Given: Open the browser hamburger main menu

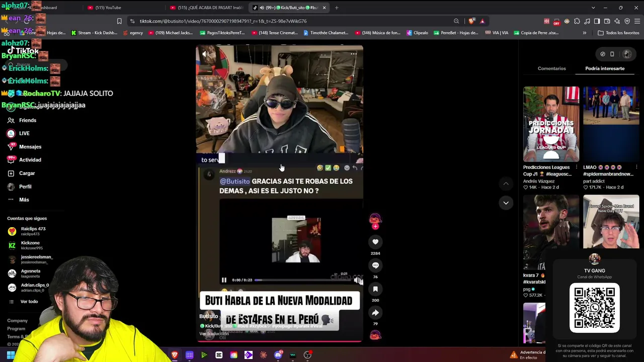Looking at the screenshot, I should coord(637,21).
